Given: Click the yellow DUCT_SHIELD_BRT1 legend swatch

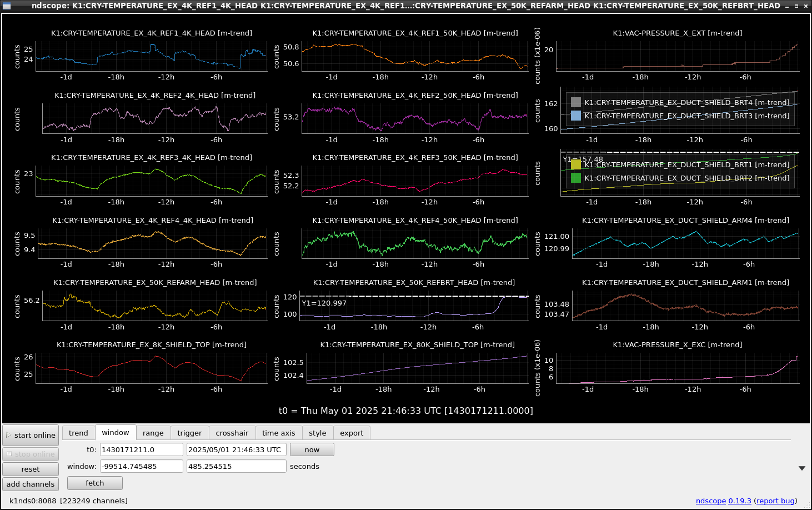Looking at the screenshot, I should coord(576,164).
